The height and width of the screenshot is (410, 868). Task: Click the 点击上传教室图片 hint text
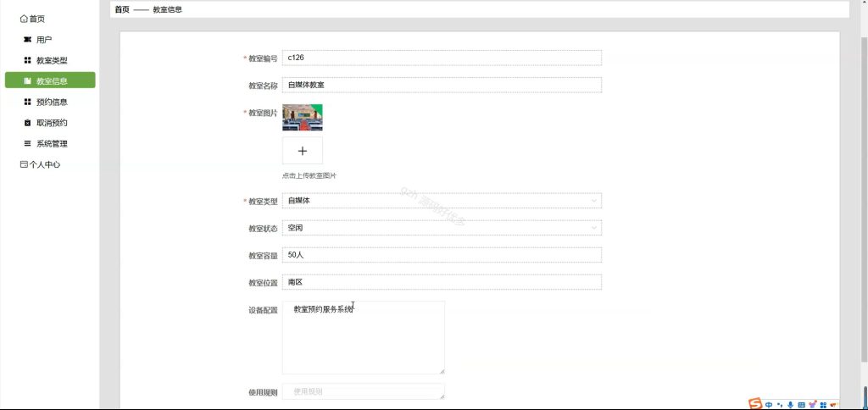tap(309, 176)
